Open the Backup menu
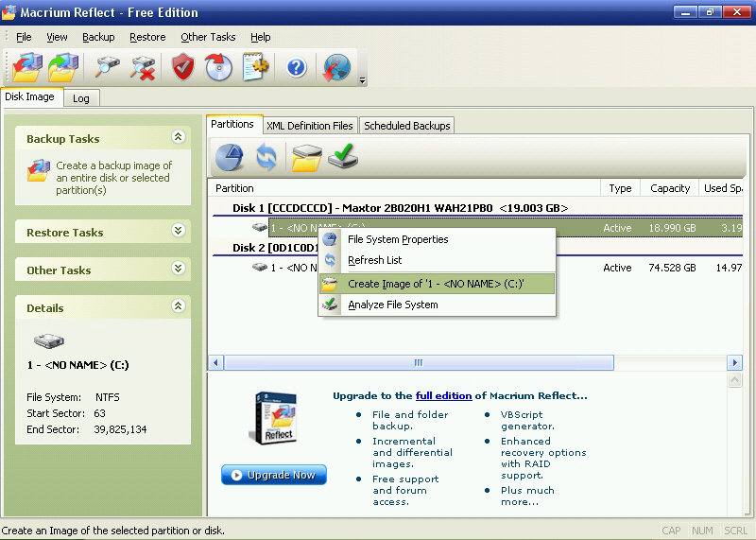Viewport: 756px width, 540px height. click(98, 37)
